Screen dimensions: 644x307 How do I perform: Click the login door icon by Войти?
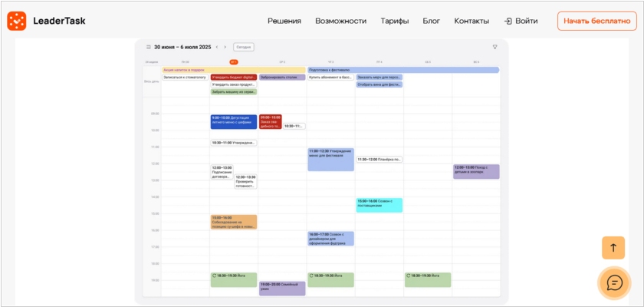click(x=508, y=21)
